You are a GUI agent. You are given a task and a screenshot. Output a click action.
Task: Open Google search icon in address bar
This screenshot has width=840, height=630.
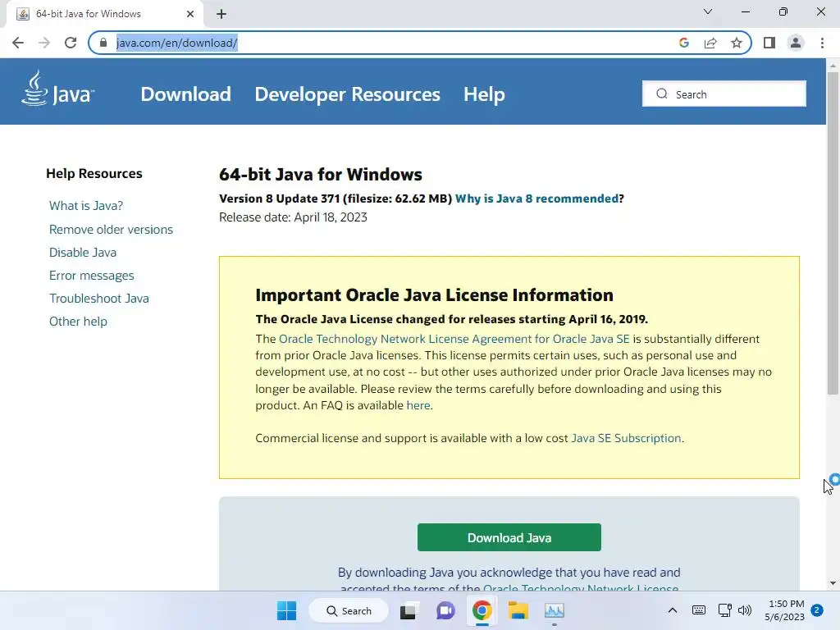(683, 43)
